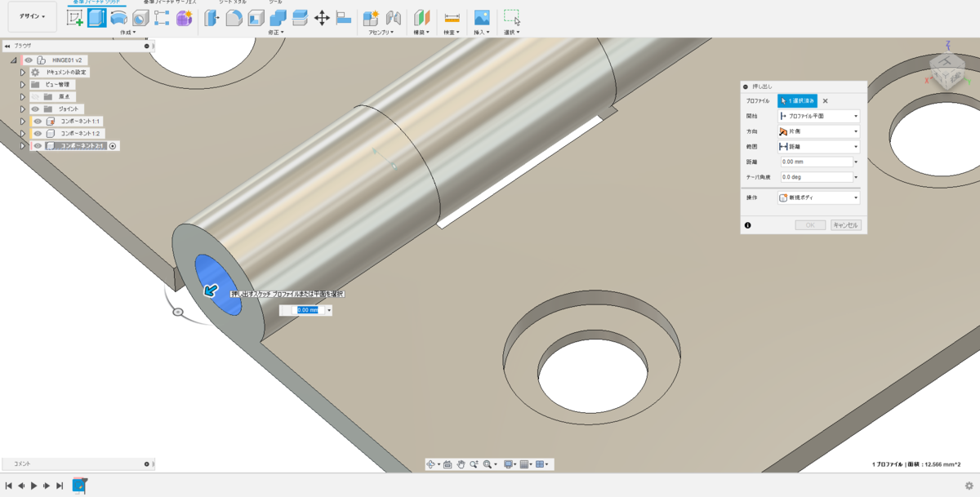Open the アセンブリ menu

(x=381, y=33)
